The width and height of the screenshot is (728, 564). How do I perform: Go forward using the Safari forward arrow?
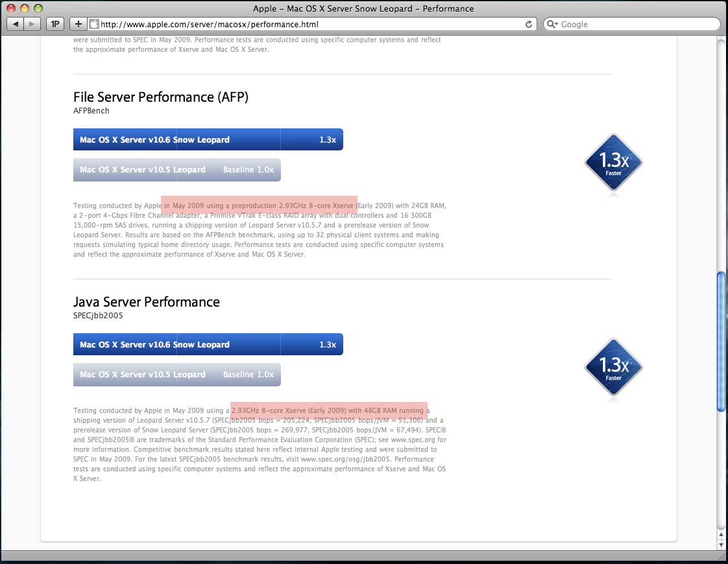coord(32,24)
